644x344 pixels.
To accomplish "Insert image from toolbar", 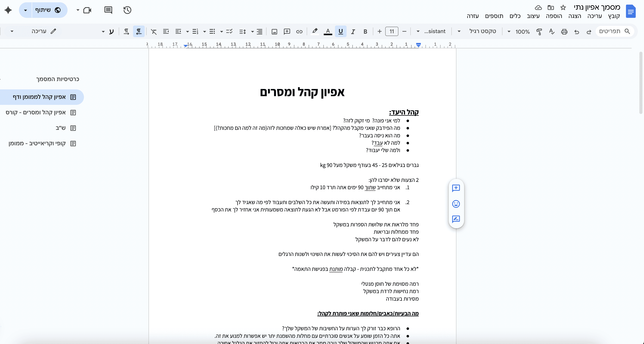I will [274, 32].
